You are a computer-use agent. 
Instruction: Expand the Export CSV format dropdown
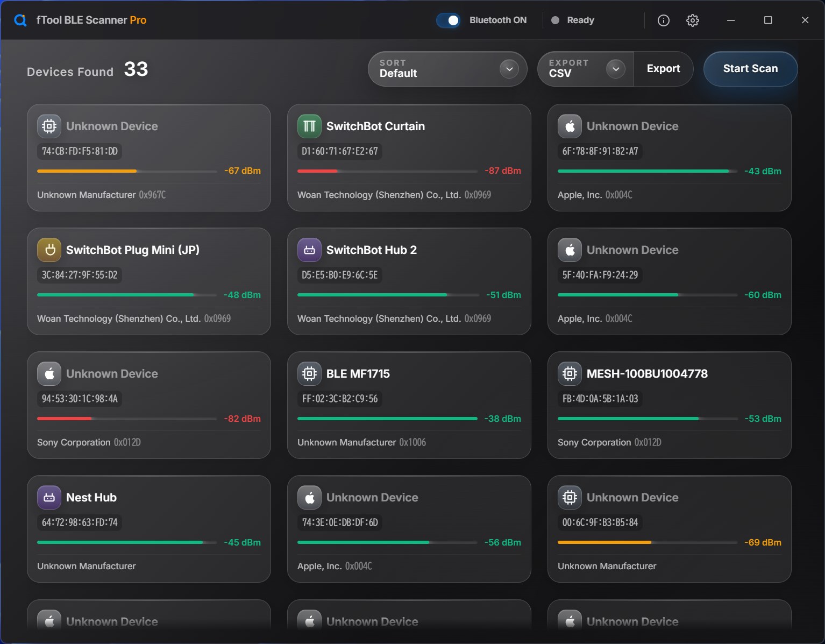click(x=586, y=69)
